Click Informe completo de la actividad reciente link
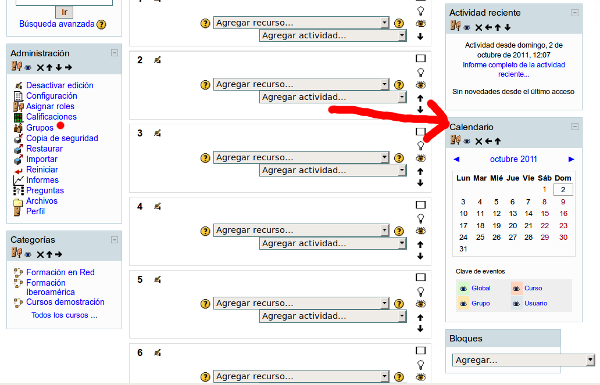 pos(514,69)
